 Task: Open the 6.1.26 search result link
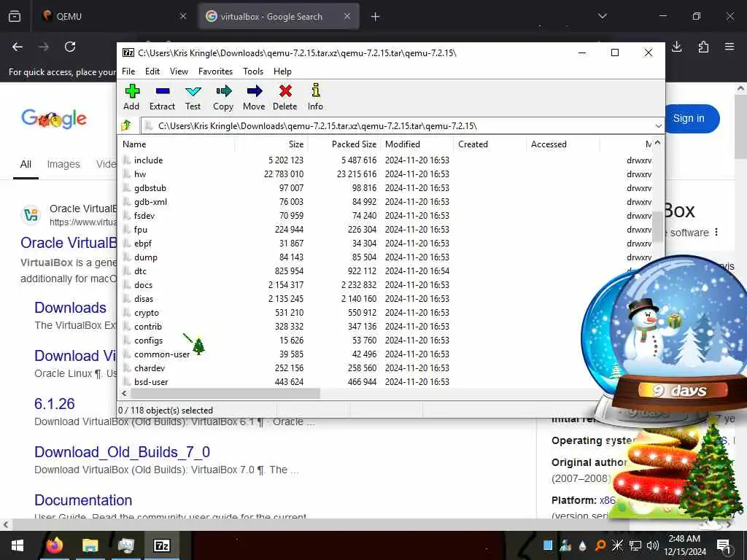[x=55, y=404]
